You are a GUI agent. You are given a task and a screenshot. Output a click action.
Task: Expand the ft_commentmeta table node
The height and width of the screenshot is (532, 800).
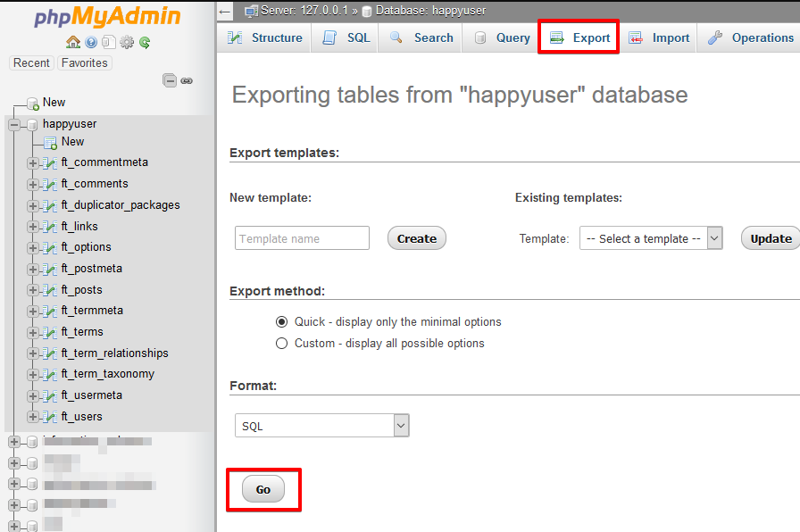33,163
